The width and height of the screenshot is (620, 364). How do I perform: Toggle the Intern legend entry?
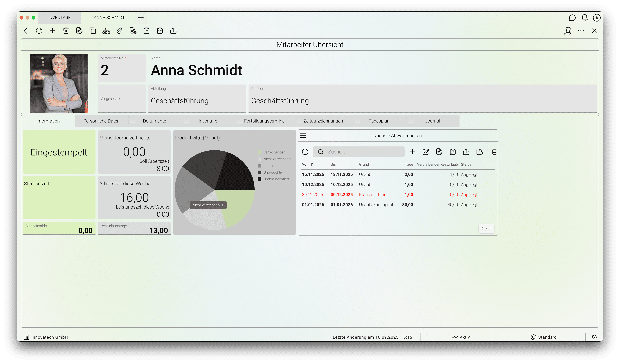(x=268, y=166)
